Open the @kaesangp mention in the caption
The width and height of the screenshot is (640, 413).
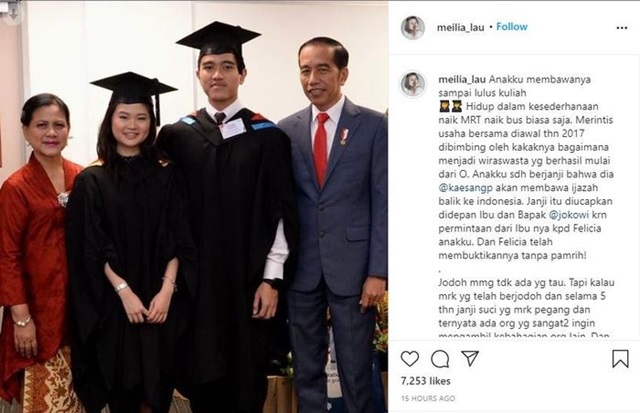466,188
